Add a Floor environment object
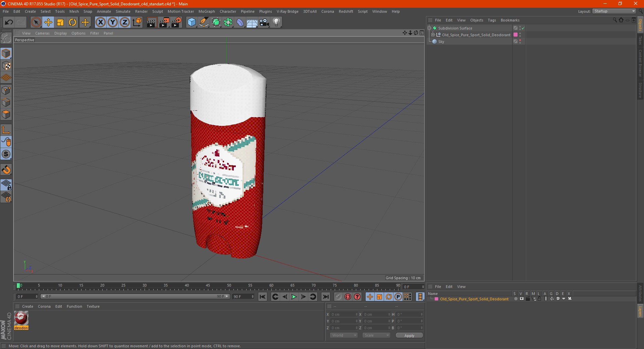 pos(252,22)
